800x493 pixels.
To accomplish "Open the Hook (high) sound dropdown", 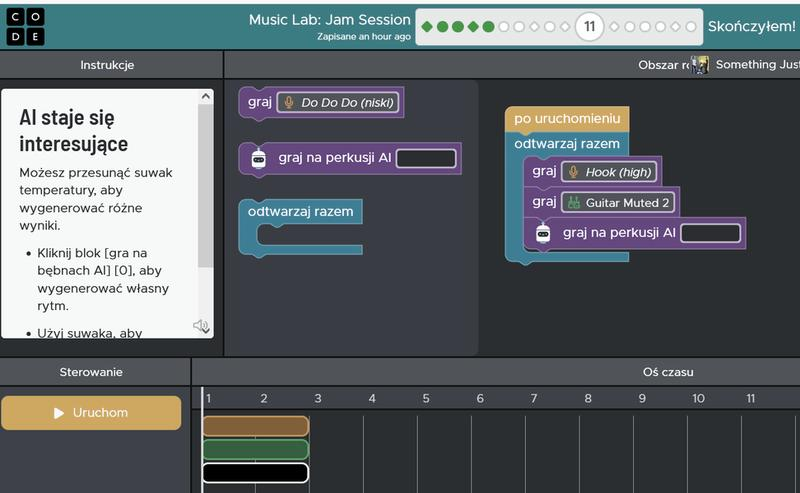I will tap(609, 172).
